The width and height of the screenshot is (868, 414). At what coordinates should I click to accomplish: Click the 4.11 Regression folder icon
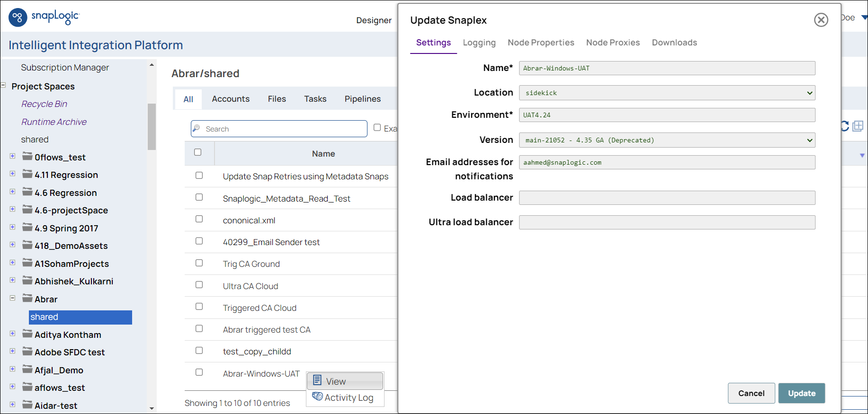tap(27, 175)
